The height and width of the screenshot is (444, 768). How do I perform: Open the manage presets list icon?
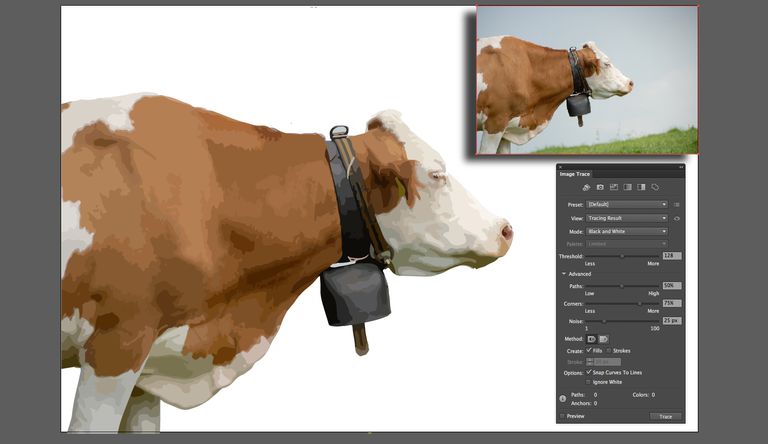pos(677,204)
